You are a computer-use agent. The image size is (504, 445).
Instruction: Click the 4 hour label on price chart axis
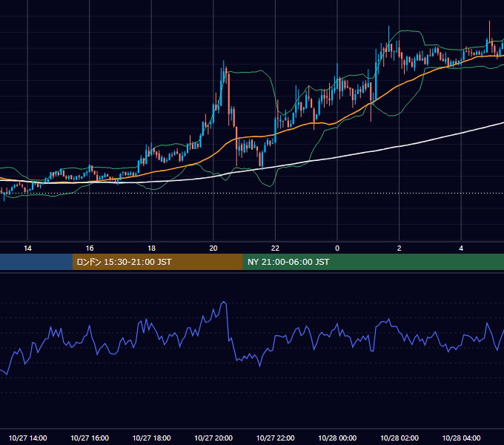pyautogui.click(x=461, y=248)
